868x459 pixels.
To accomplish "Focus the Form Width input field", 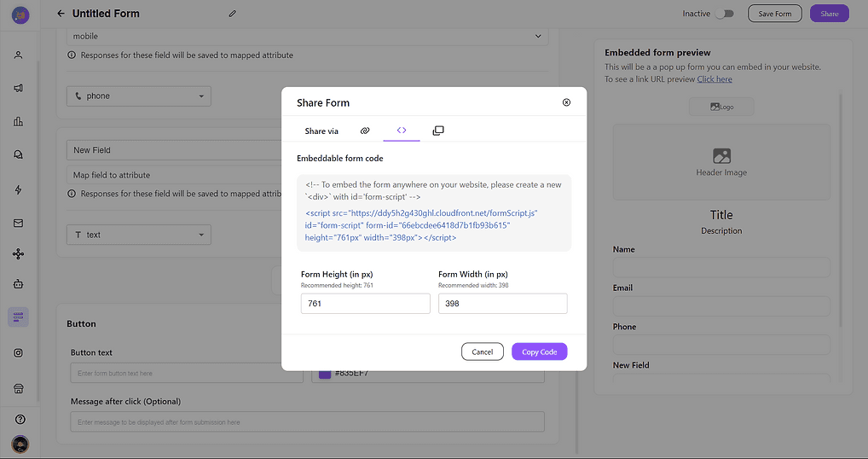I will click(x=503, y=304).
